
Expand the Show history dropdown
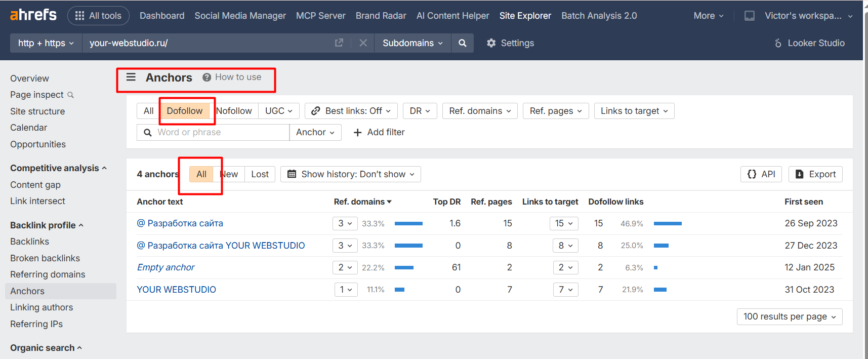[x=351, y=174]
